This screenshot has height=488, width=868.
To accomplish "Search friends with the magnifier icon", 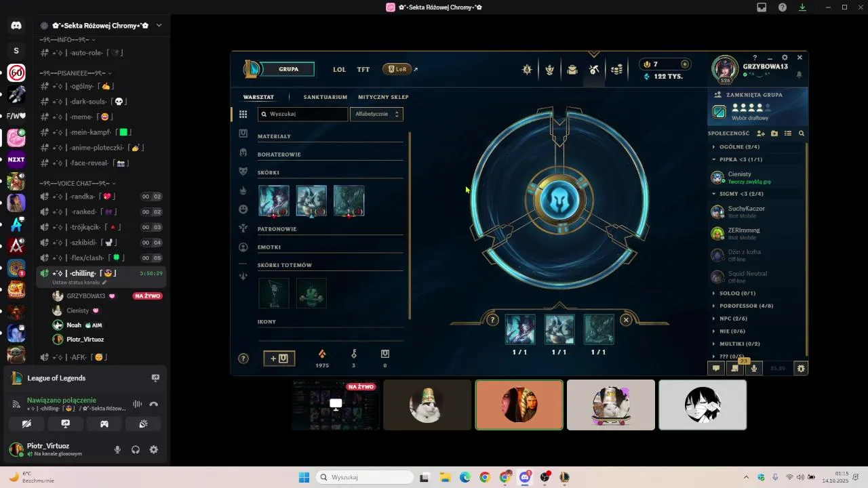I will click(802, 134).
